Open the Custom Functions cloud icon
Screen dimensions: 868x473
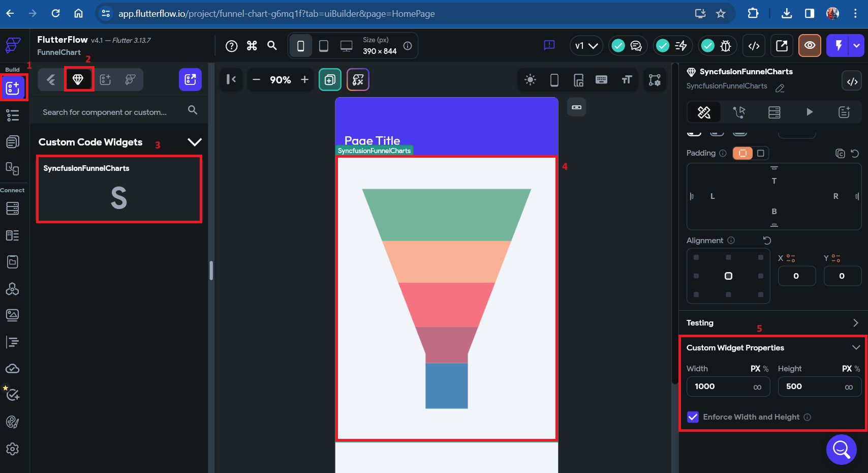(13, 368)
